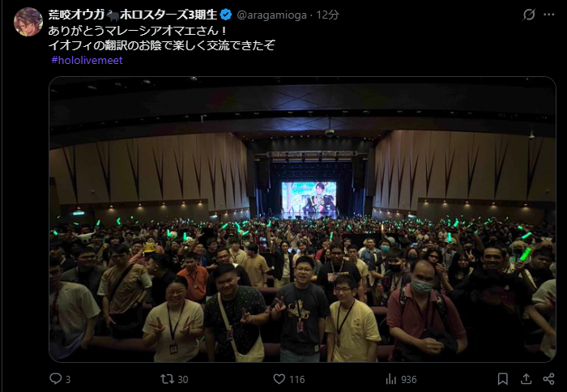Image resolution: width=567 pixels, height=392 pixels.
Task: Repost the tweet using retweet arrows icon
Action: coord(167,378)
